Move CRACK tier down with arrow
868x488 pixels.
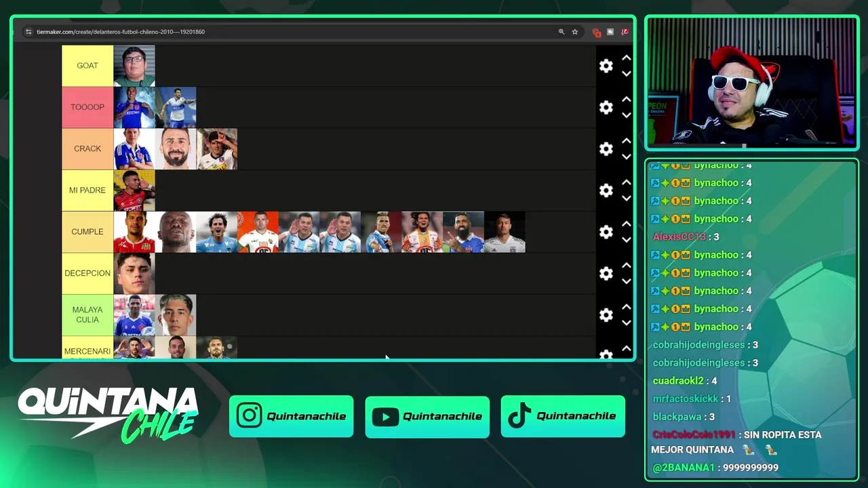click(x=627, y=156)
